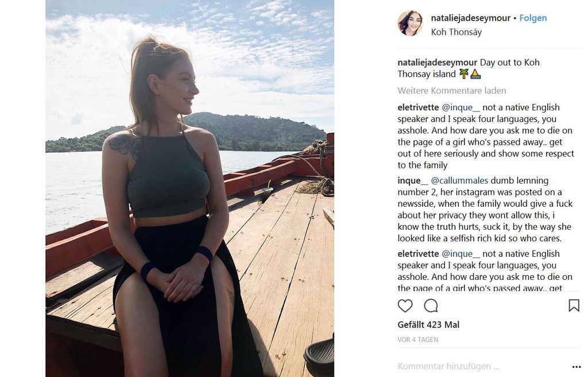This screenshot has width=588, height=377.
Task: View likes via Gefällt 423 Mal
Action: [x=428, y=325]
